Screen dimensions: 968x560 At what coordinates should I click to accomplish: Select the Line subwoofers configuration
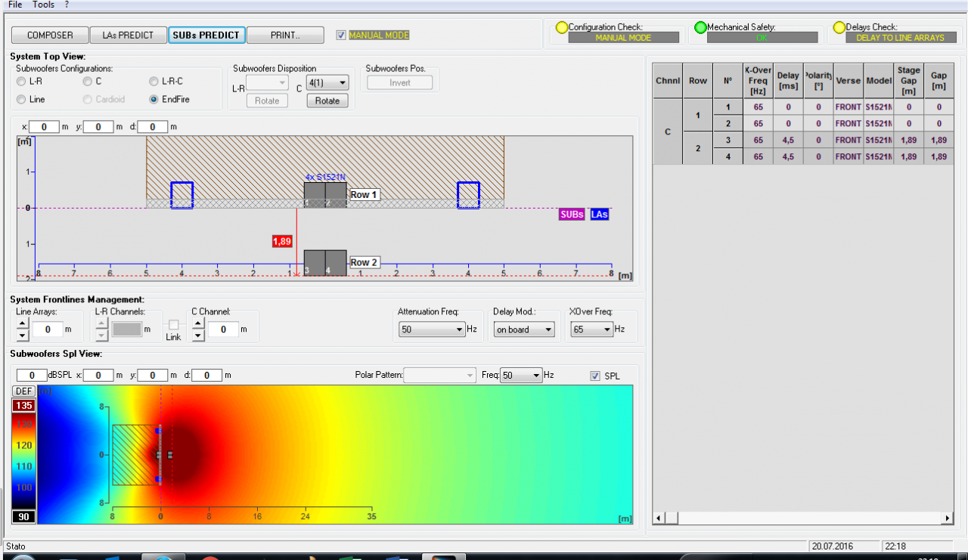[x=21, y=99]
